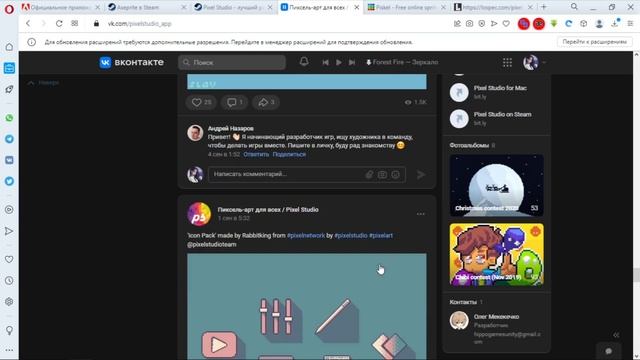Screen dimensions: 640x360
Task: Open bookmarks heart in the sidebar
Action: tap(9, 259)
